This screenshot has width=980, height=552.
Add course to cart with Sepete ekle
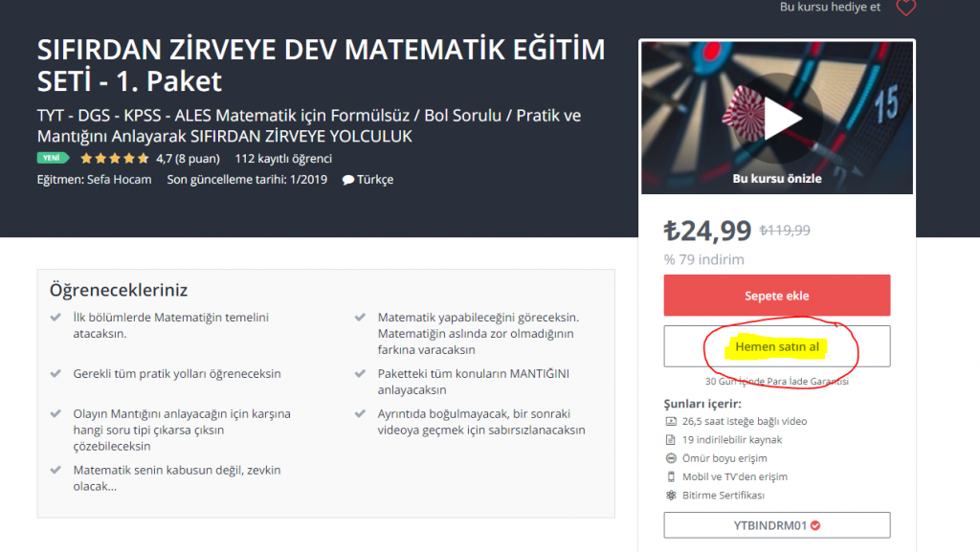[777, 296]
